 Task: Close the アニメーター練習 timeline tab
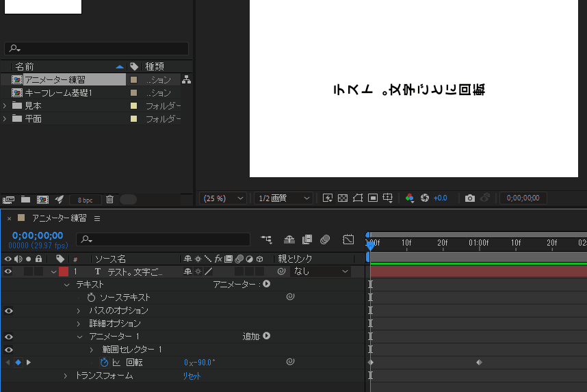[x=9, y=218]
